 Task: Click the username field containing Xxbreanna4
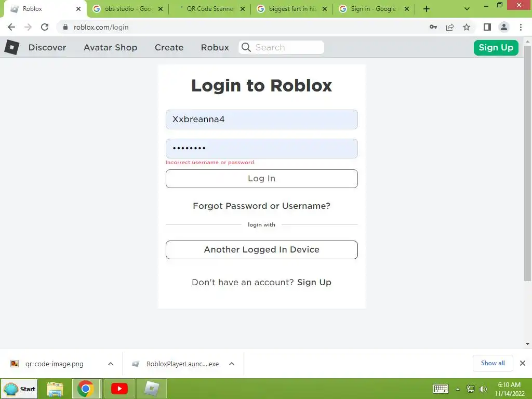tap(262, 119)
